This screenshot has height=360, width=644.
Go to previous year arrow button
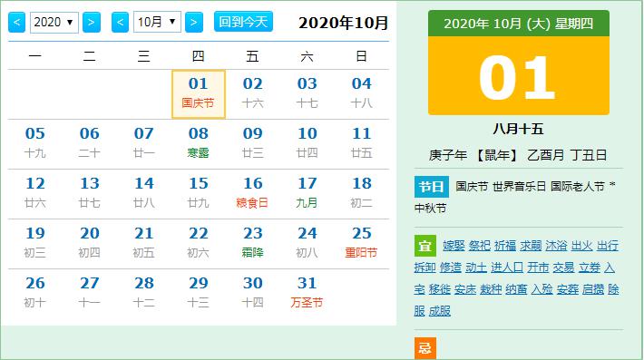[17, 22]
